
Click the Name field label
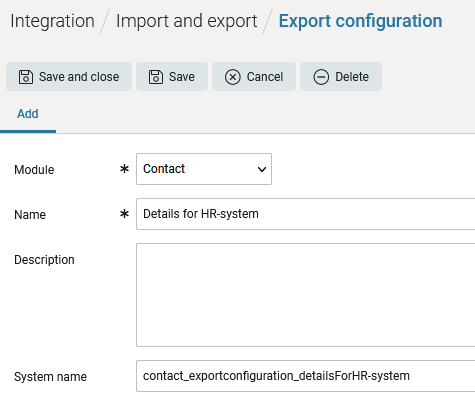30,215
